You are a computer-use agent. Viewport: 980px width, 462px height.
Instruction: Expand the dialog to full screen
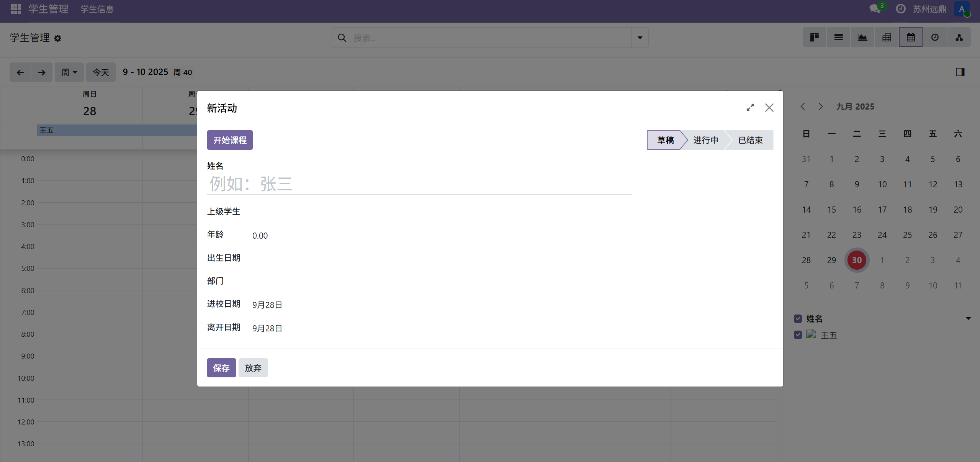pos(750,108)
